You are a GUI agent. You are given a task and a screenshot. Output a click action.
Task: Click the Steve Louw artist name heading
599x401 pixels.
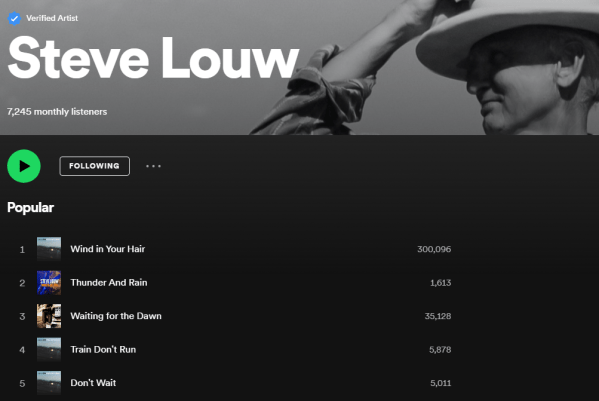153,58
